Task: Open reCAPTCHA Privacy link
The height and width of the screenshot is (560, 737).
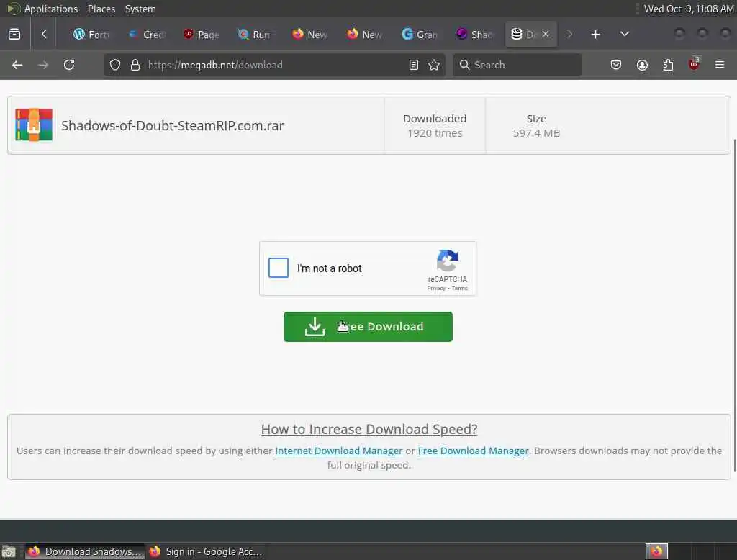Action: (436, 288)
